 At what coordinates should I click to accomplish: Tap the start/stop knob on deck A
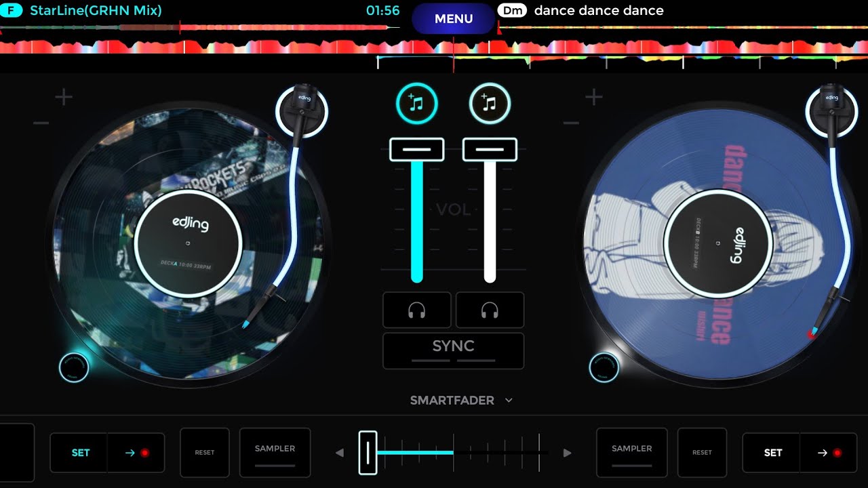click(x=74, y=367)
